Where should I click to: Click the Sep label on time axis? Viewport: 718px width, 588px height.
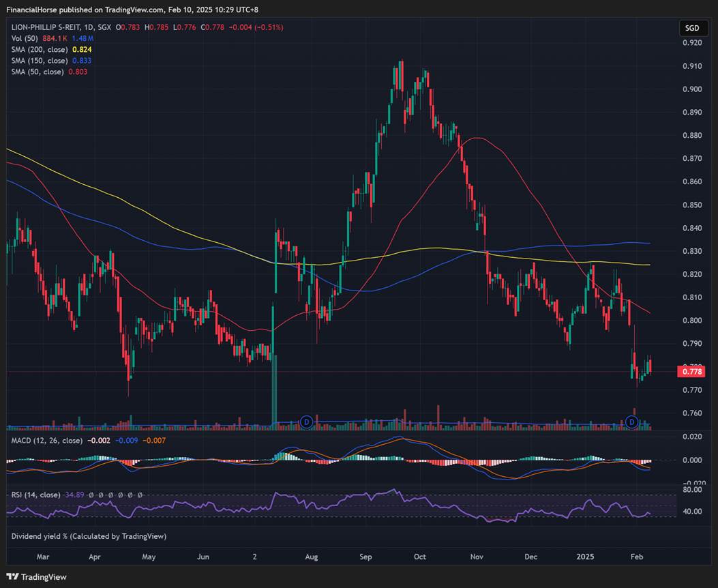point(365,557)
